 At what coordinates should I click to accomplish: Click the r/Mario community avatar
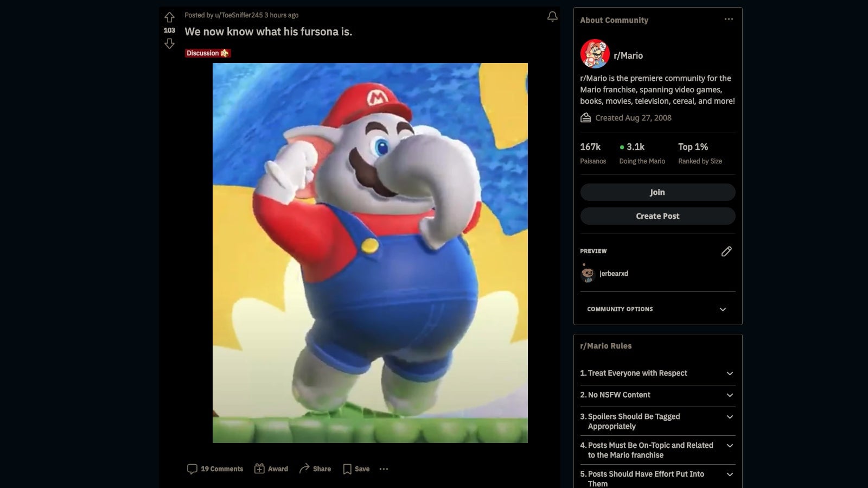[595, 54]
